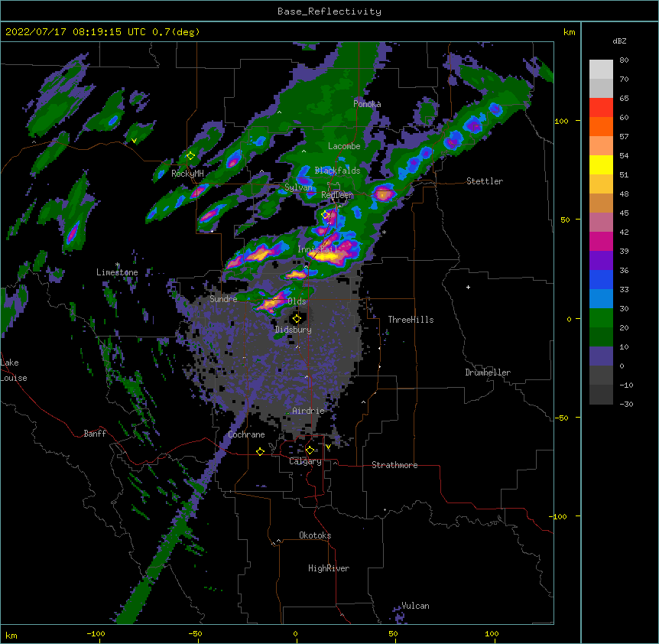
Task: Click the Blackfalds label
Action: click(337, 171)
